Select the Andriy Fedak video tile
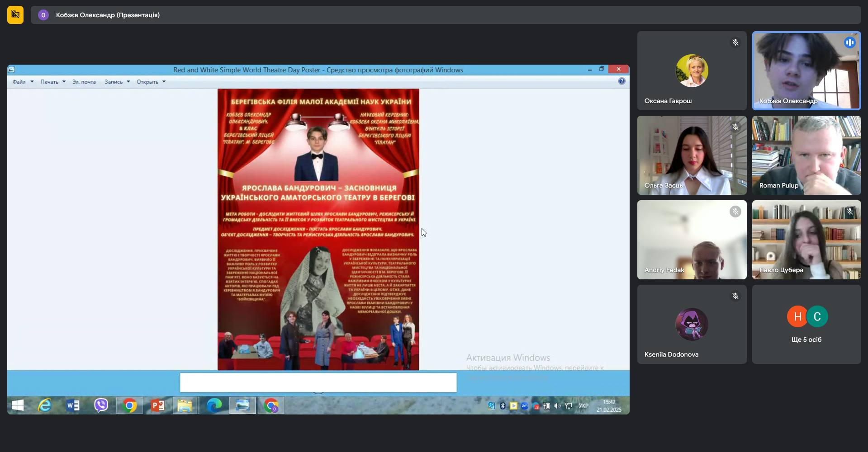Image resolution: width=868 pixels, height=452 pixels. click(x=692, y=240)
